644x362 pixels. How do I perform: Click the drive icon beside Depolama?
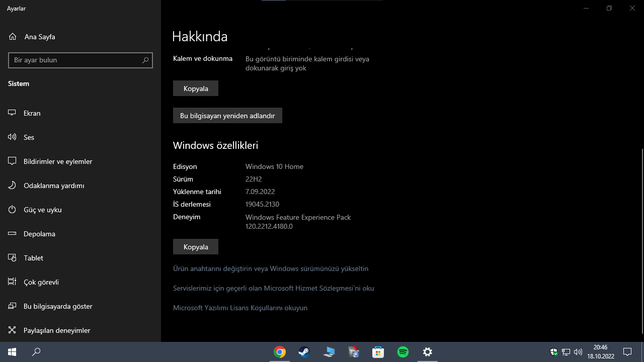(12, 234)
